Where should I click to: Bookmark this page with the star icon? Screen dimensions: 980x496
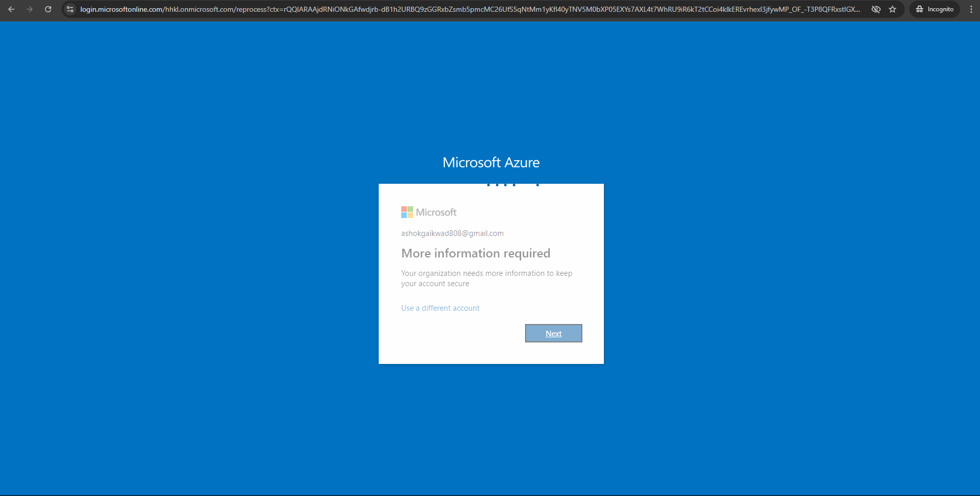click(892, 9)
